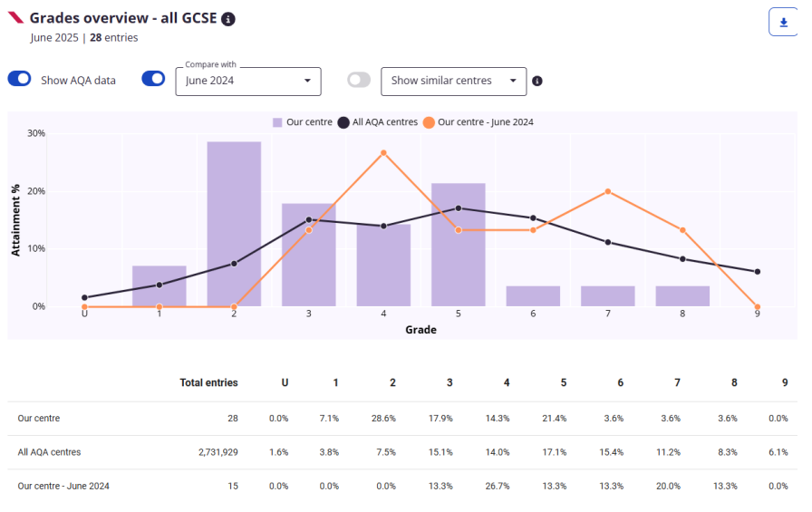Image resolution: width=812 pixels, height=512 pixels.
Task: Toggle All AQA centres legend series
Action: click(x=377, y=121)
